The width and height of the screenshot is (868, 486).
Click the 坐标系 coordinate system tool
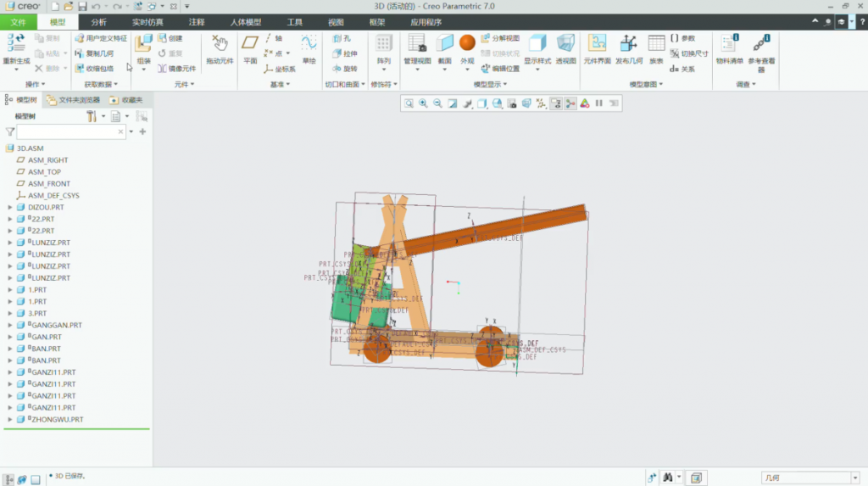coord(280,69)
